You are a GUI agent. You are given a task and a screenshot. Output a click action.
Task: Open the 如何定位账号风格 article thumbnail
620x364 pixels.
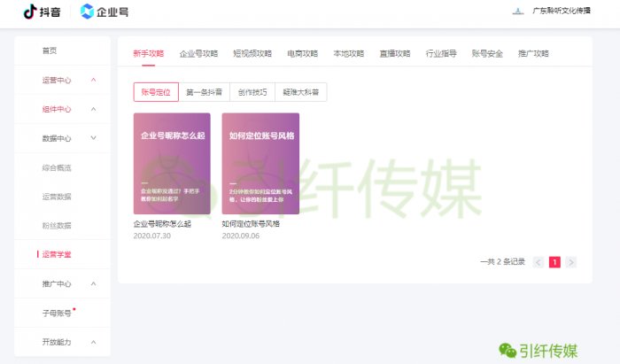tap(260, 164)
